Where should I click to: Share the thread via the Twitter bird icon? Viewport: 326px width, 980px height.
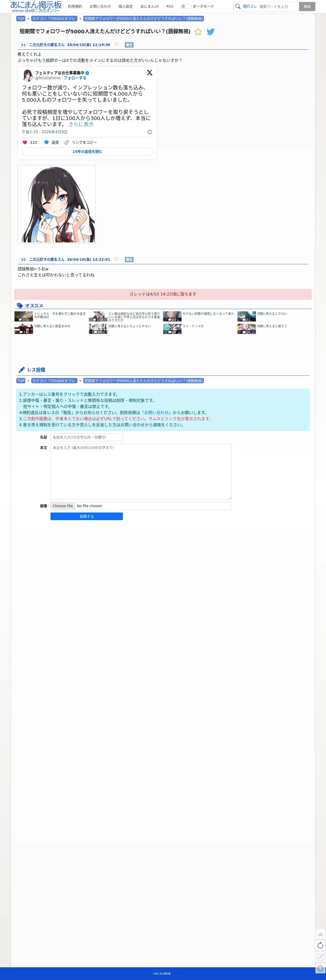pyautogui.click(x=210, y=32)
